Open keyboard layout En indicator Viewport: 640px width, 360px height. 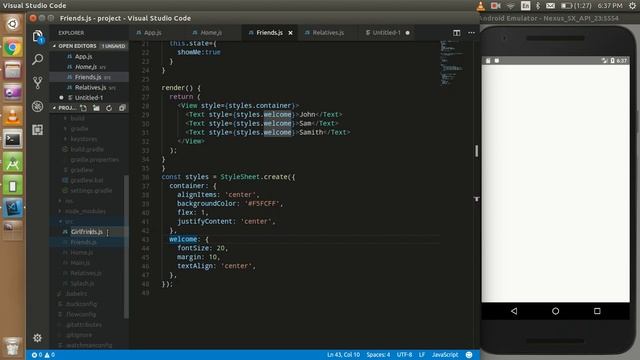pyautogui.click(x=525, y=6)
